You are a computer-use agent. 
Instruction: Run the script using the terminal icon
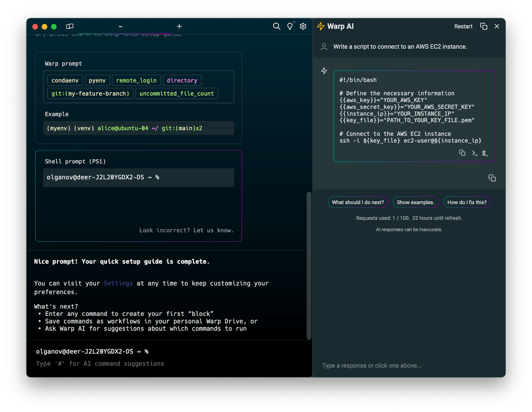(474, 153)
